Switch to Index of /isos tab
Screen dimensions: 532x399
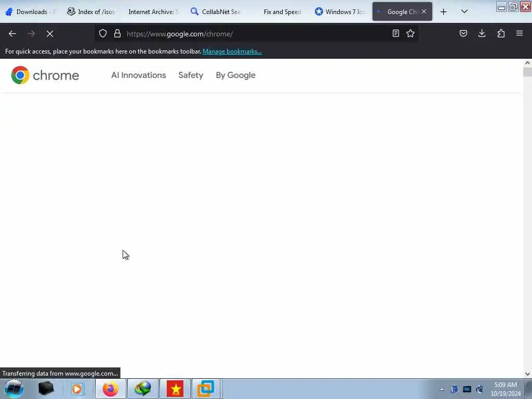click(x=91, y=12)
